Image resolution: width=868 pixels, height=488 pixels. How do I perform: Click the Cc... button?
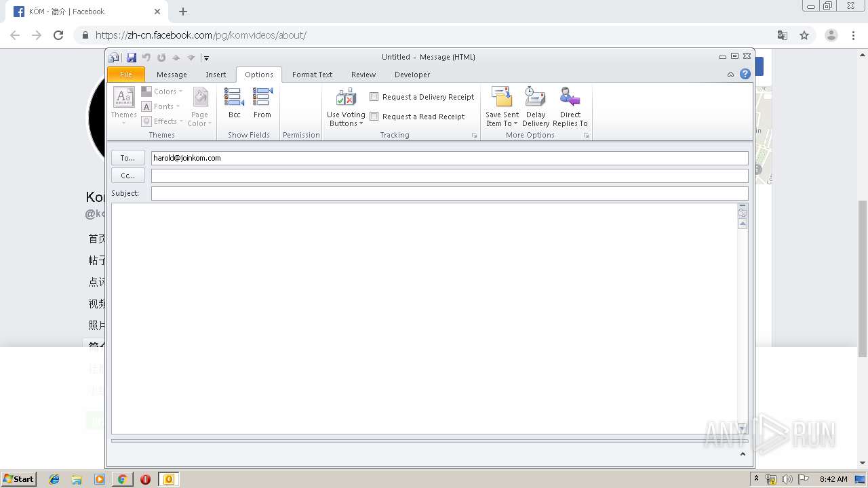point(128,176)
